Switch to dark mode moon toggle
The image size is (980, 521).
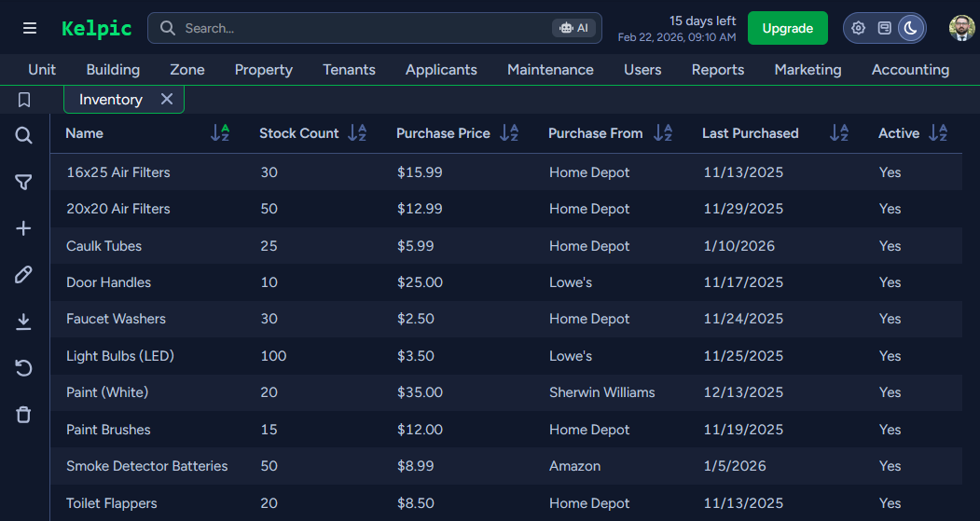[x=910, y=28]
